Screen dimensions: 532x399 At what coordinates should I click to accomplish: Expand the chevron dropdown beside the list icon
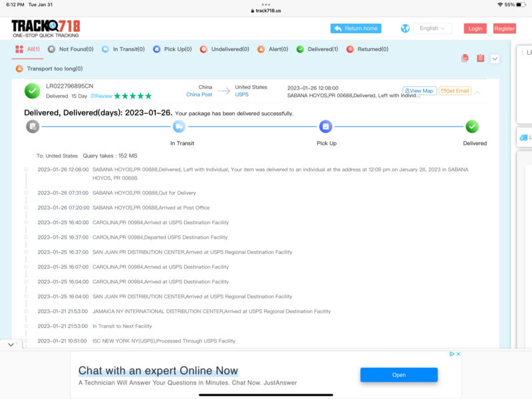(495, 59)
